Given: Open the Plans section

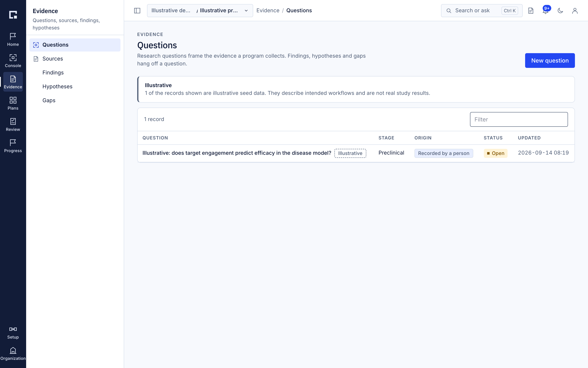Looking at the screenshot, I should 13,103.
